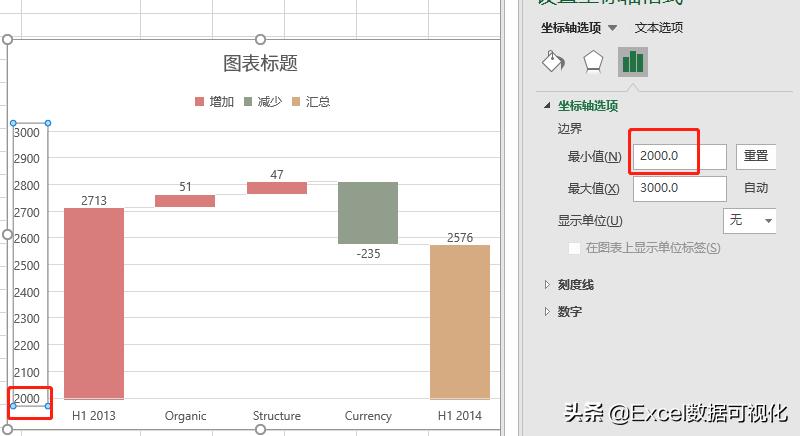Select the H1 2013 bar

94,303
